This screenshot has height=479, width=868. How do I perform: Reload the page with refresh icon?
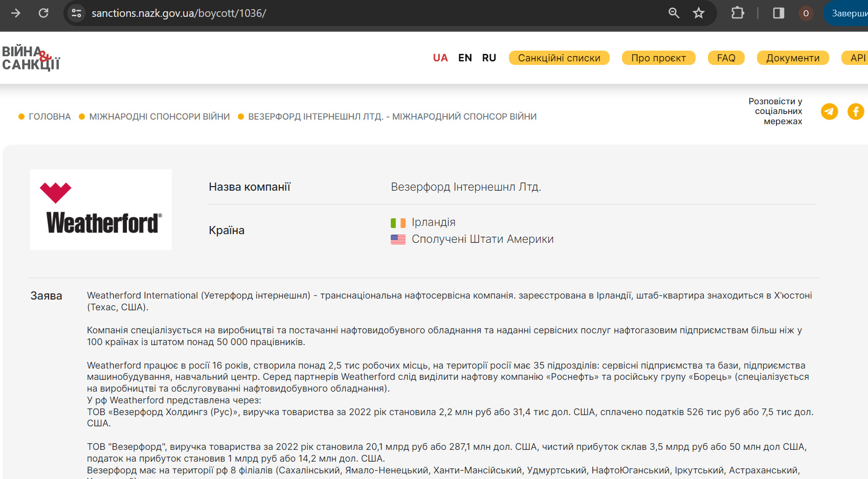coord(44,13)
